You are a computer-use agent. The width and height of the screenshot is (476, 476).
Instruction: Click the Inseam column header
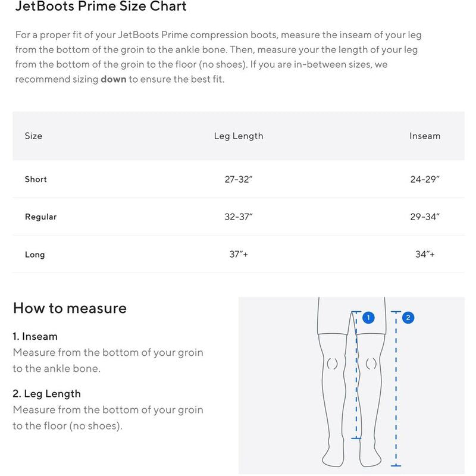point(425,136)
